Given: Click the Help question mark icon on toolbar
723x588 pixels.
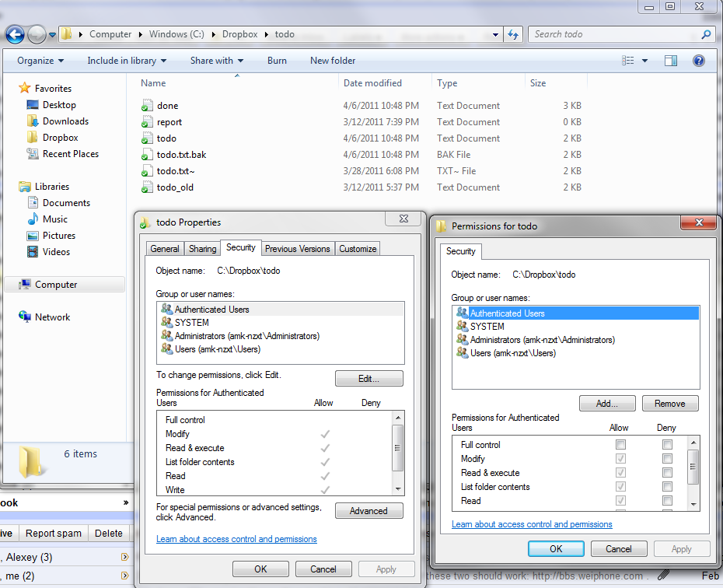Looking at the screenshot, I should 698,61.
